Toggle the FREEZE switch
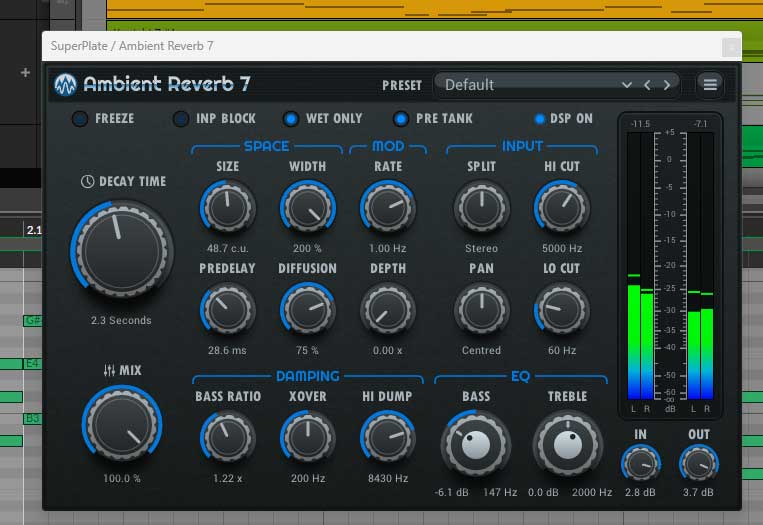 pos(80,119)
